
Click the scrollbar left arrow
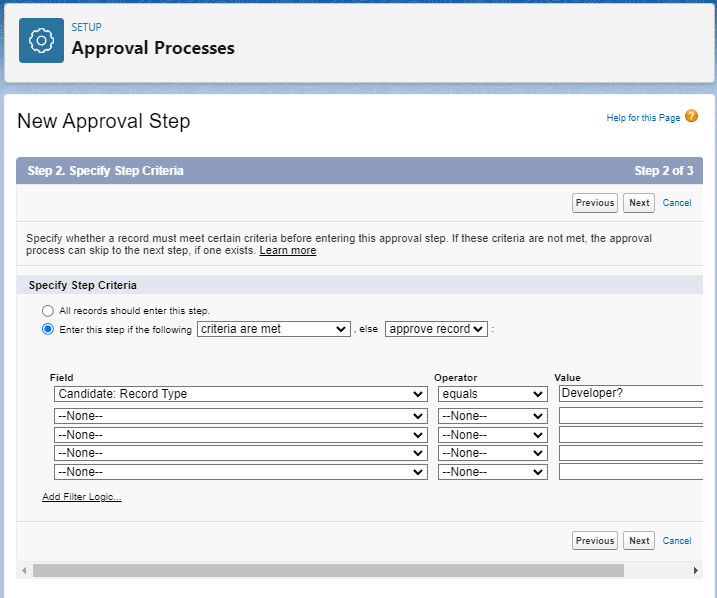(24, 571)
